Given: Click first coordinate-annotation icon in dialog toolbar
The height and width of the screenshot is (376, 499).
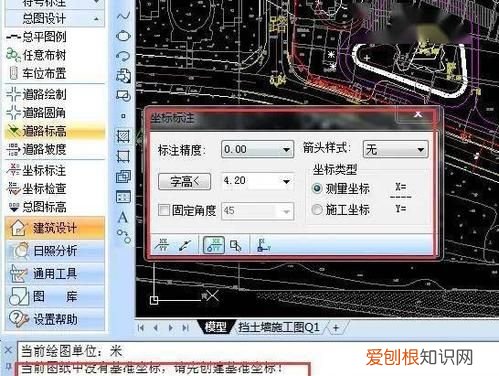Looking at the screenshot, I should point(162,245).
